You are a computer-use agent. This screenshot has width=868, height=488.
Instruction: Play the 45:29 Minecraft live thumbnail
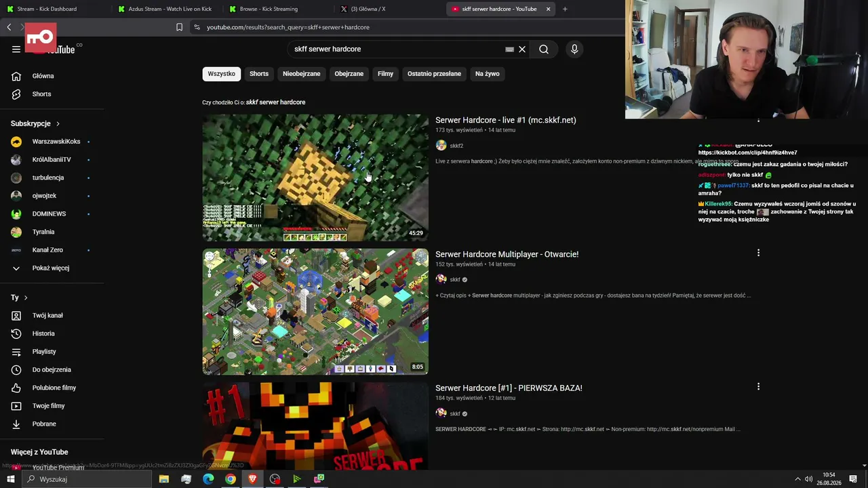coord(315,178)
